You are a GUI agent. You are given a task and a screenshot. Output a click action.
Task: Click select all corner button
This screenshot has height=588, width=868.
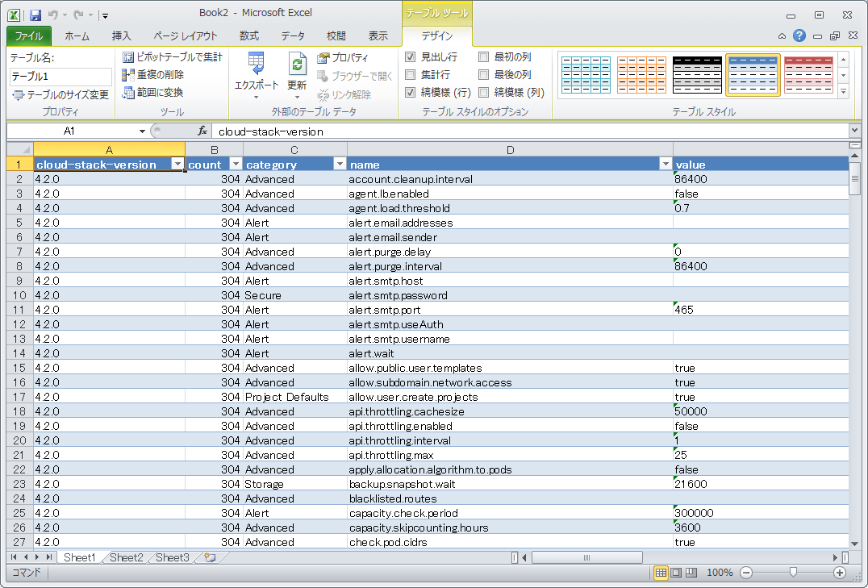20,149
